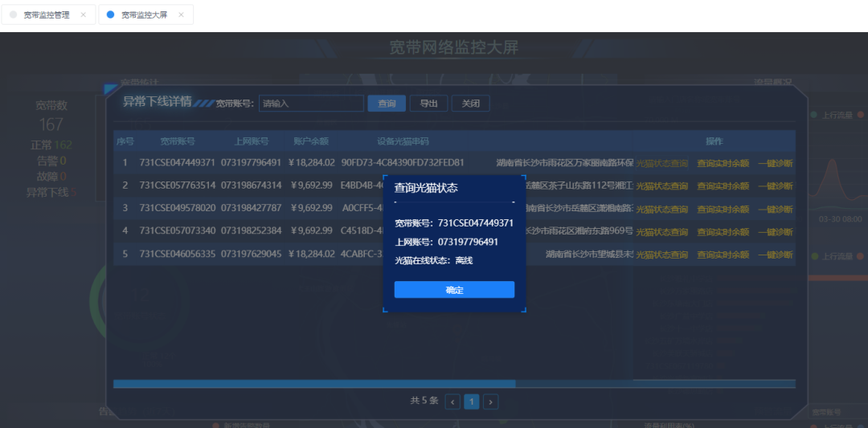
Task: Click broadband account 731CSE057763514 in row 2
Action: (x=177, y=186)
